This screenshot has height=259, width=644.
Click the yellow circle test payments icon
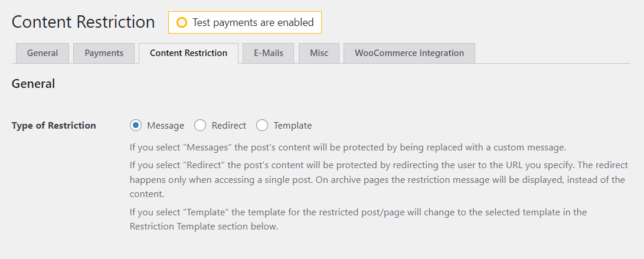(x=182, y=22)
